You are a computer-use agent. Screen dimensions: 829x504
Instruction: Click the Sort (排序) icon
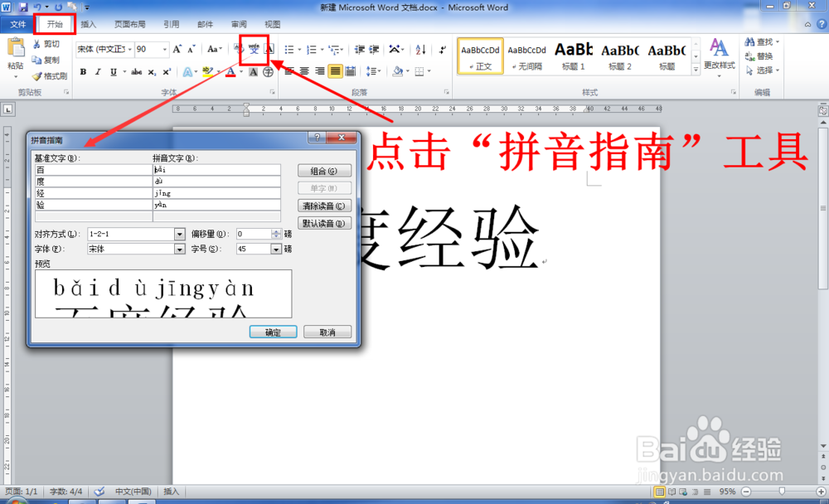[x=420, y=50]
